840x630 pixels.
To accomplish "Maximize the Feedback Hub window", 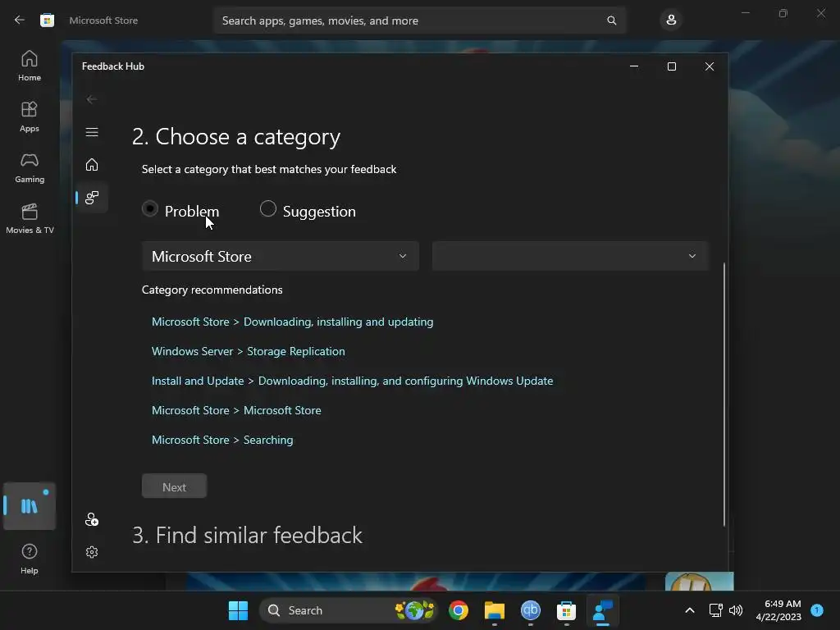I will [x=671, y=66].
